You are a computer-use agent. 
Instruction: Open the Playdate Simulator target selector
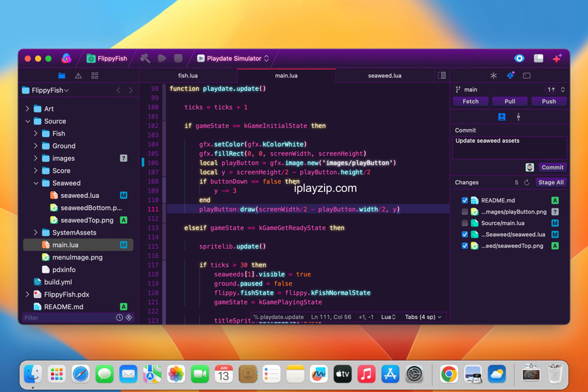tap(233, 58)
